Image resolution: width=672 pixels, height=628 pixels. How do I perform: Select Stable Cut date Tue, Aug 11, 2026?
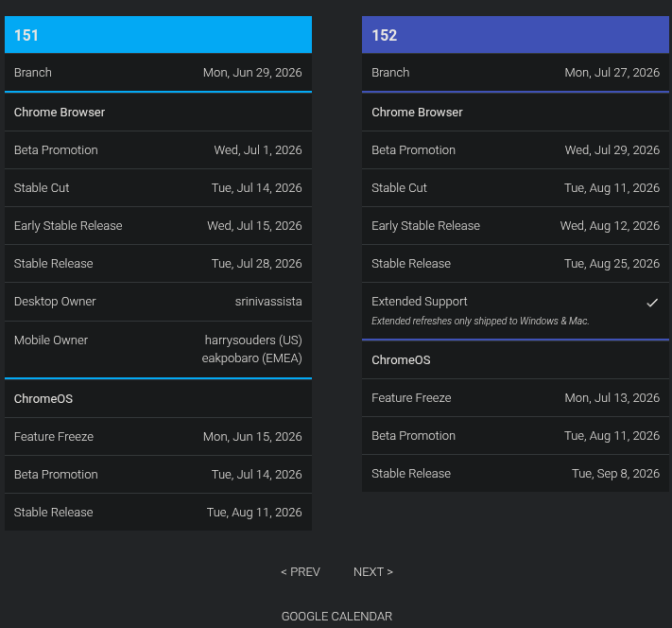612,188
